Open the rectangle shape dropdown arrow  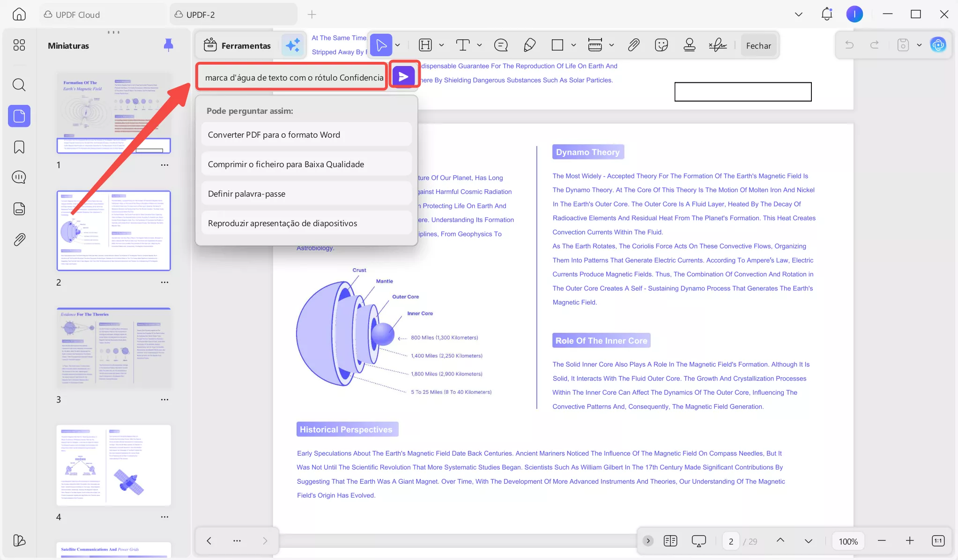click(573, 45)
